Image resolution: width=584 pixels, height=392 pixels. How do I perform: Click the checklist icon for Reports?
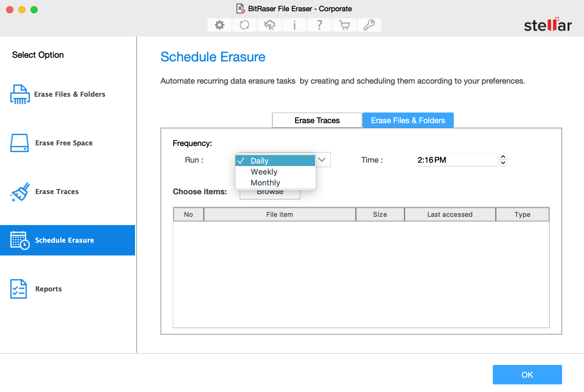[x=19, y=289]
